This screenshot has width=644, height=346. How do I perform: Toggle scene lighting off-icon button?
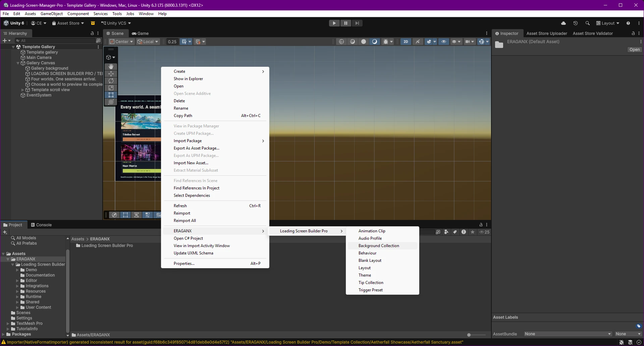(x=418, y=42)
